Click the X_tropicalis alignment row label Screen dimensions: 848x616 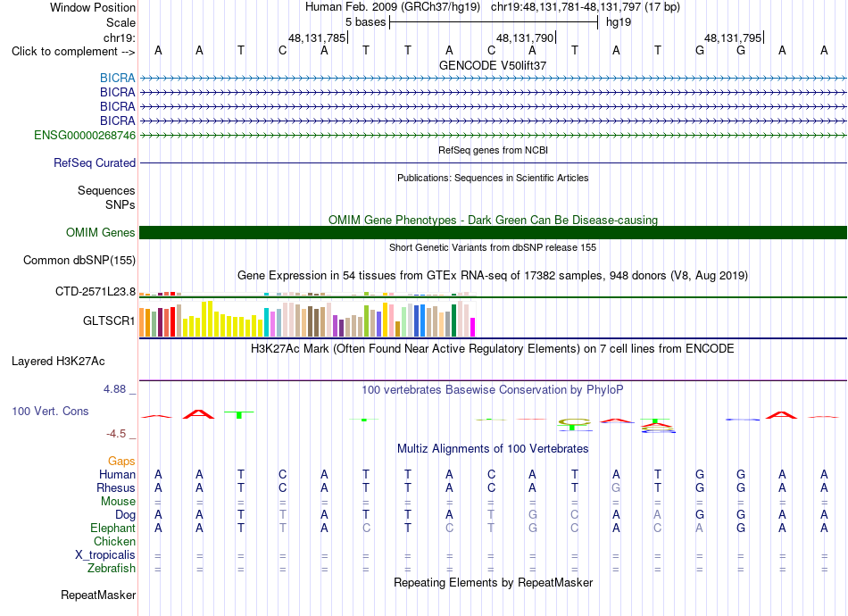[105, 555]
